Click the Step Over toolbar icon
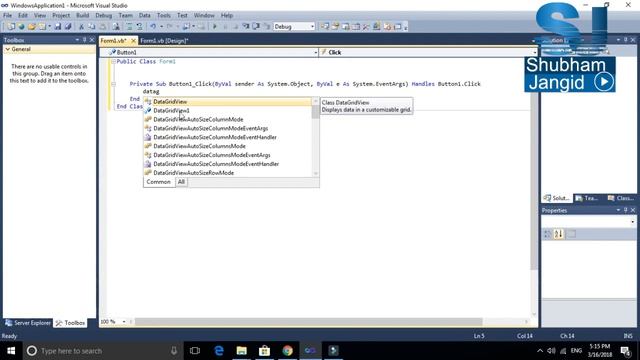 256,27
